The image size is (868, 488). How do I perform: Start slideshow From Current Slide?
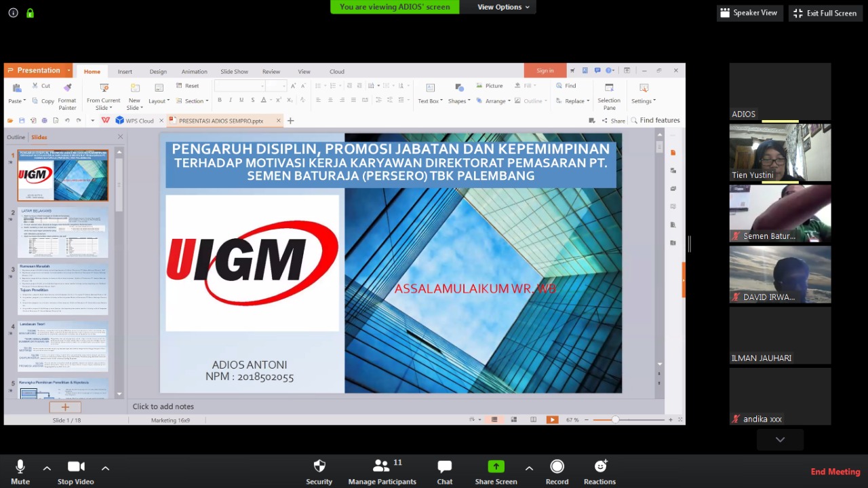(103, 96)
